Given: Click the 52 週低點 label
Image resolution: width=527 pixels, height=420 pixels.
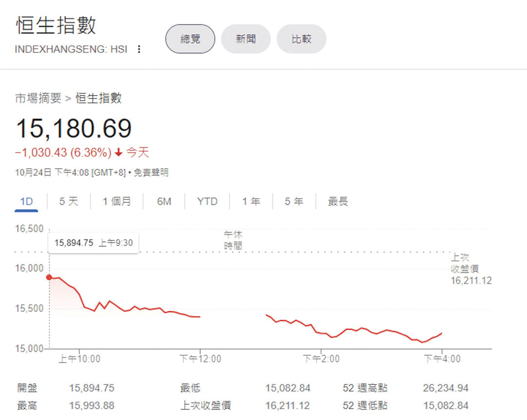Looking at the screenshot, I should [x=365, y=405].
